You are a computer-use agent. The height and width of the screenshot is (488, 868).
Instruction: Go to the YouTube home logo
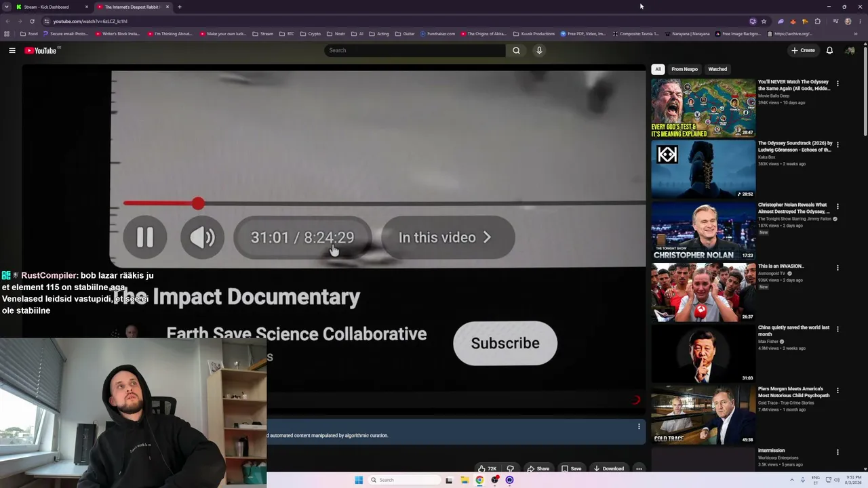(x=41, y=51)
